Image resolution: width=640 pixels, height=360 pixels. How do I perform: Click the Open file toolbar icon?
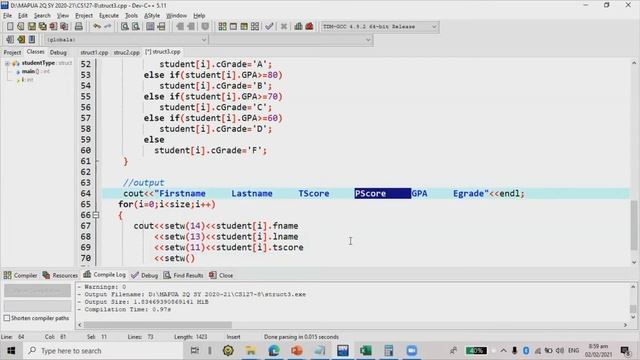21,27
